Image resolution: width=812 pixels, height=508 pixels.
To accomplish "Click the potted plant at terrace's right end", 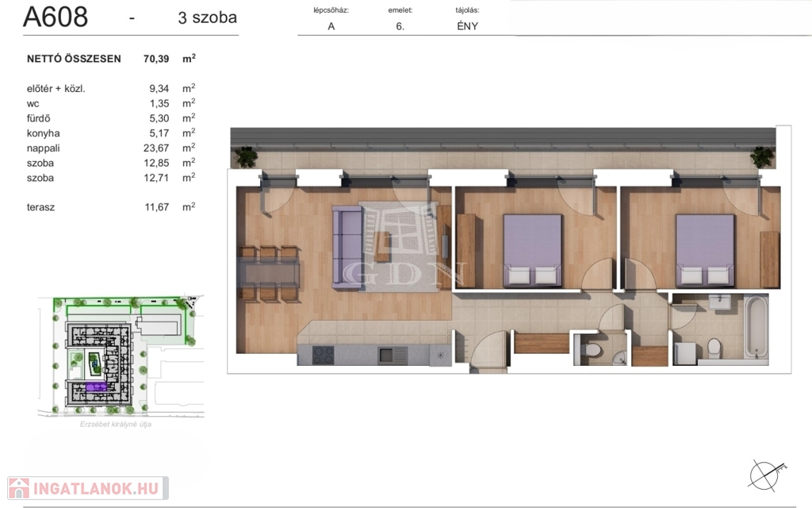I will pyautogui.click(x=763, y=156).
